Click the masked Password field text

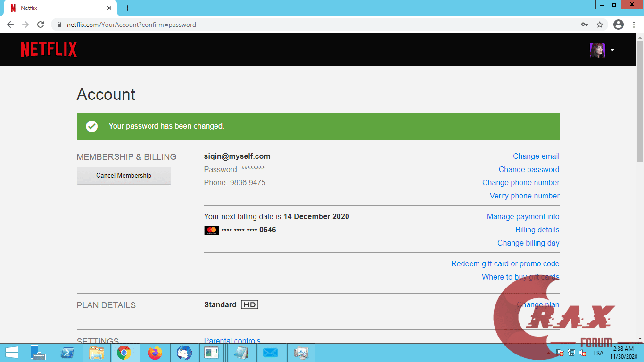point(234,170)
